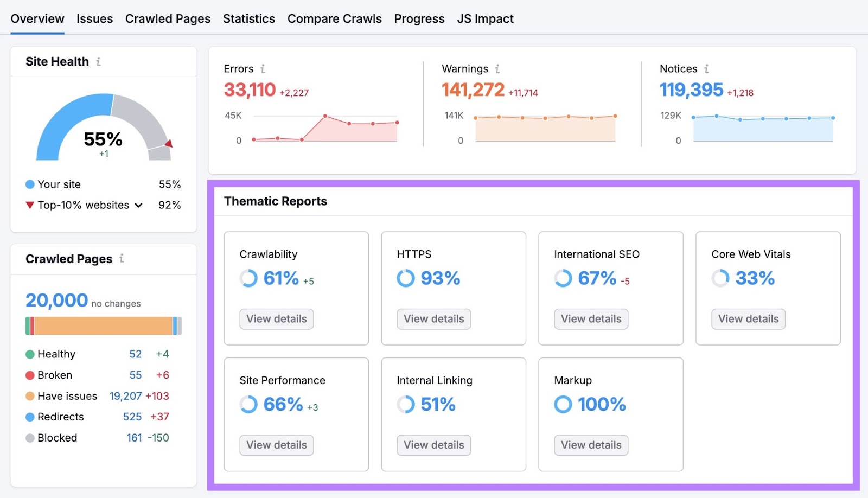
Task: Open International SEO view details
Action: coord(591,319)
